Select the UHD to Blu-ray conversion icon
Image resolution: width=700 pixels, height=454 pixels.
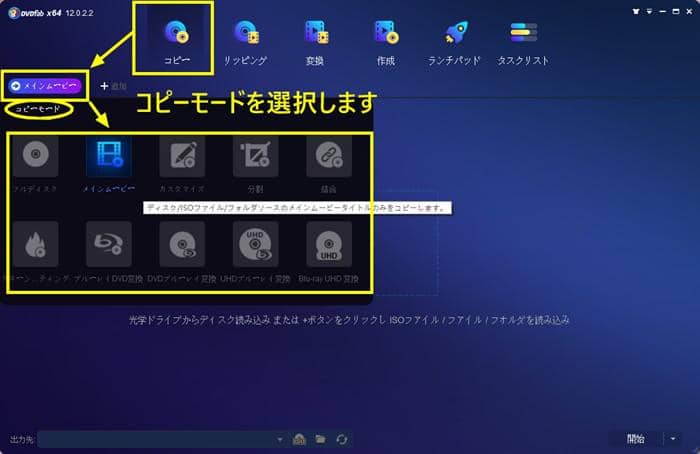pyautogui.click(x=255, y=243)
